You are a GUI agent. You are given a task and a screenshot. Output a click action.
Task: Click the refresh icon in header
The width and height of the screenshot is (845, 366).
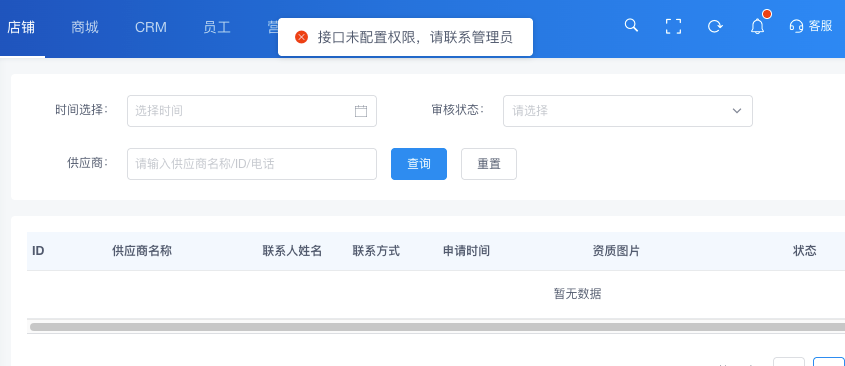715,26
